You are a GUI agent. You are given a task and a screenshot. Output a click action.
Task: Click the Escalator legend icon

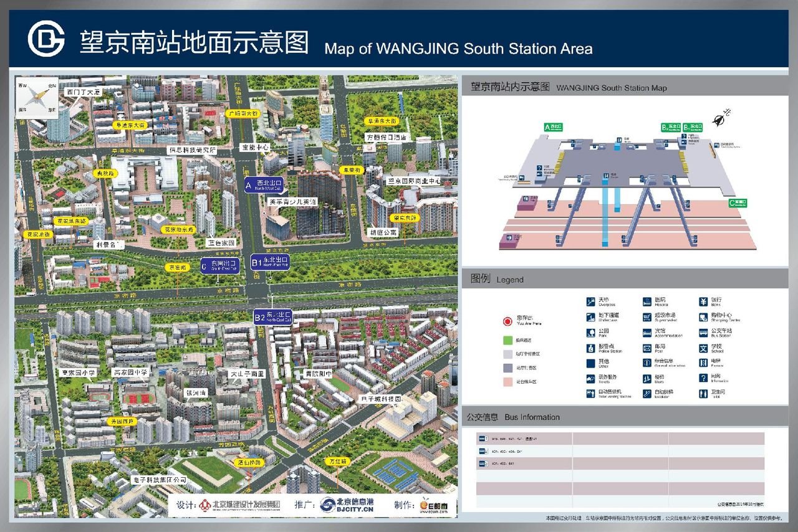click(x=647, y=393)
